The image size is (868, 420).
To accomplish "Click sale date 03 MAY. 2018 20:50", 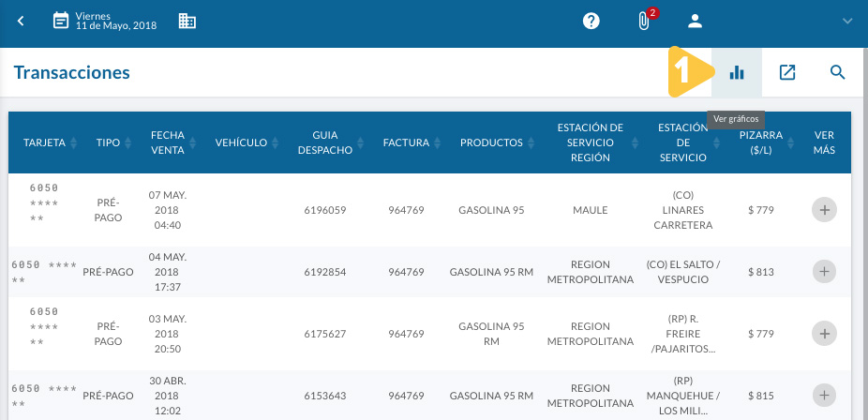I will point(168,335).
